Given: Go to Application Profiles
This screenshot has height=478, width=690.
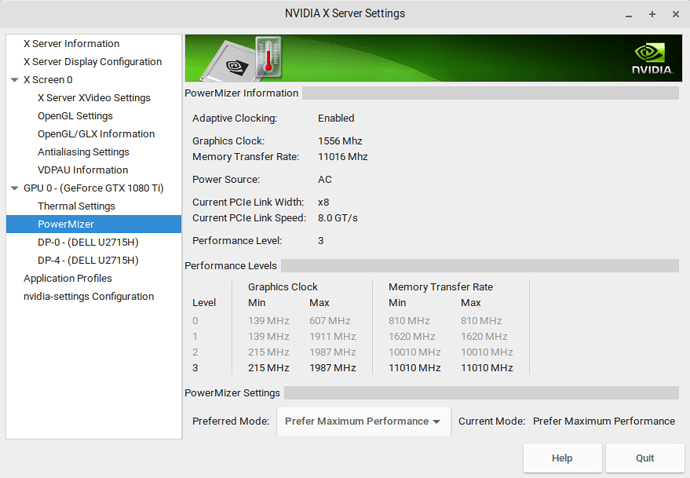Looking at the screenshot, I should pos(68,278).
